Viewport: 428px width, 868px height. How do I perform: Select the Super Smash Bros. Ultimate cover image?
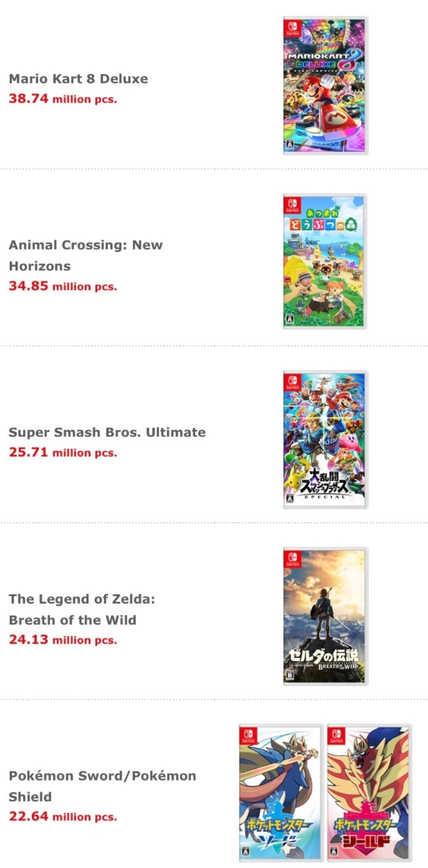pyautogui.click(x=325, y=439)
